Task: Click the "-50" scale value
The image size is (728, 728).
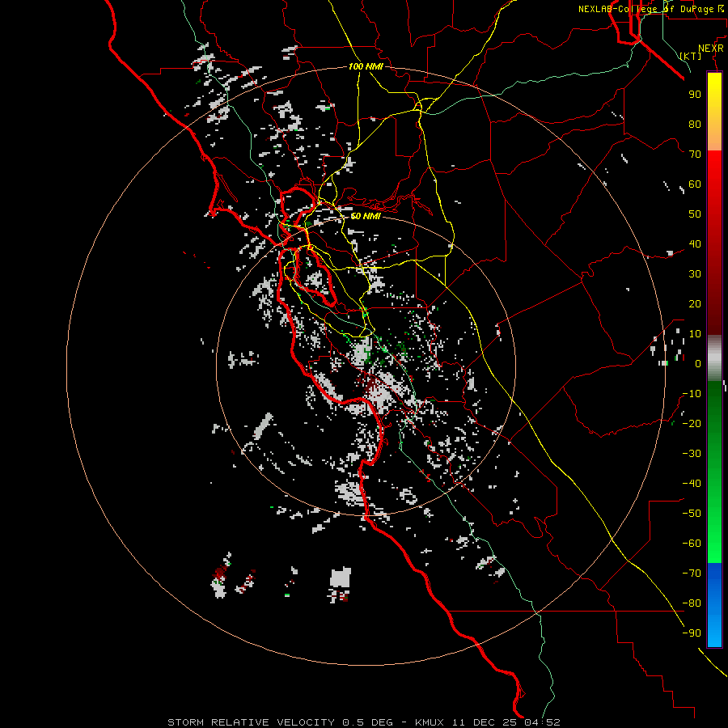Action: point(692,514)
